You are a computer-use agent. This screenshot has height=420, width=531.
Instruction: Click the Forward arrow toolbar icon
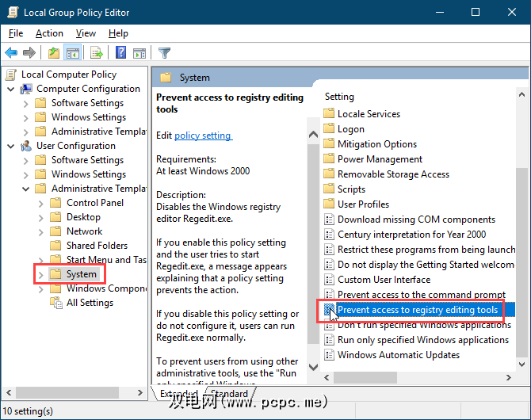click(29, 53)
